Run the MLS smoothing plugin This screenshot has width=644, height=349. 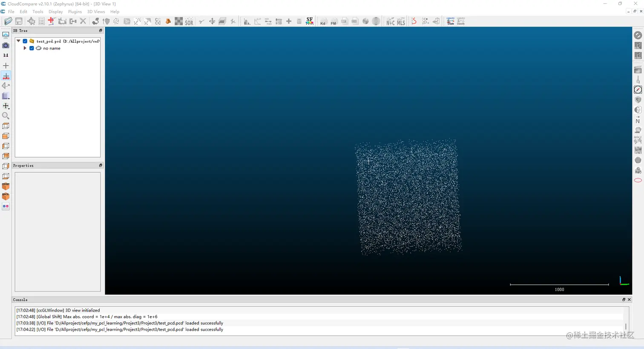(x=401, y=21)
